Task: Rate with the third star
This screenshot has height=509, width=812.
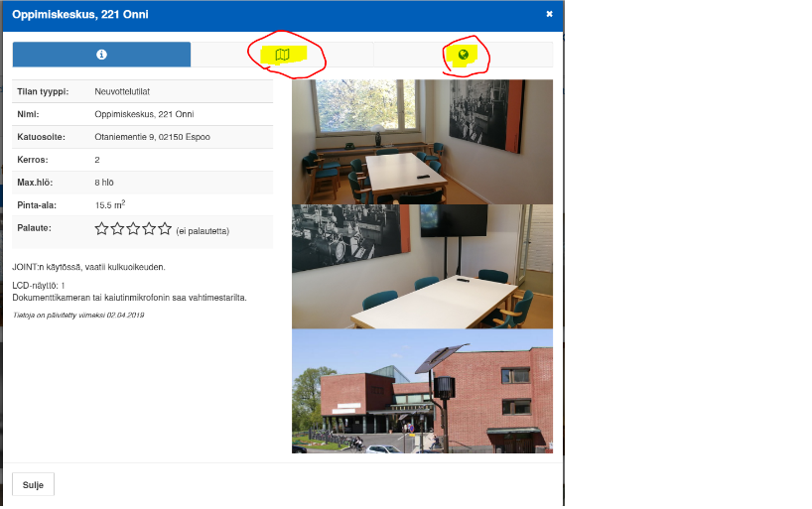Action: pyautogui.click(x=134, y=229)
